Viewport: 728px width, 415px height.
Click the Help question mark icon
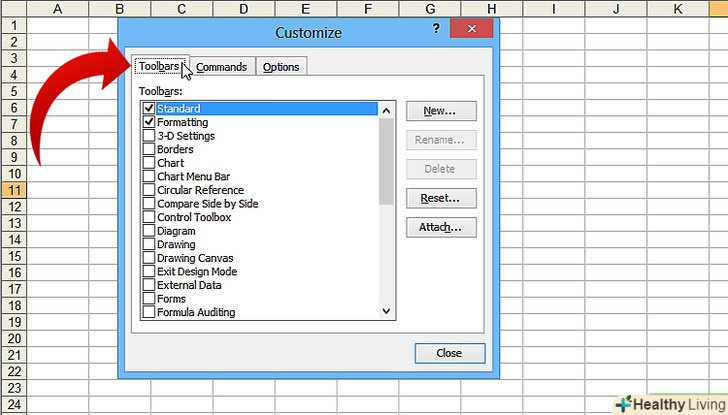click(436, 29)
